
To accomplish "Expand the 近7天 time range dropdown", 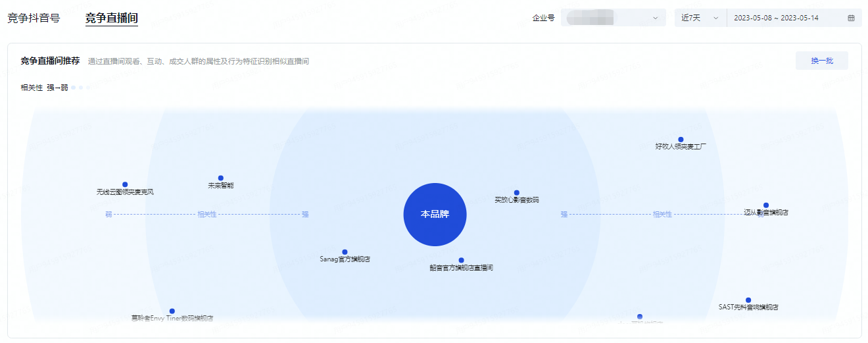I will click(700, 18).
